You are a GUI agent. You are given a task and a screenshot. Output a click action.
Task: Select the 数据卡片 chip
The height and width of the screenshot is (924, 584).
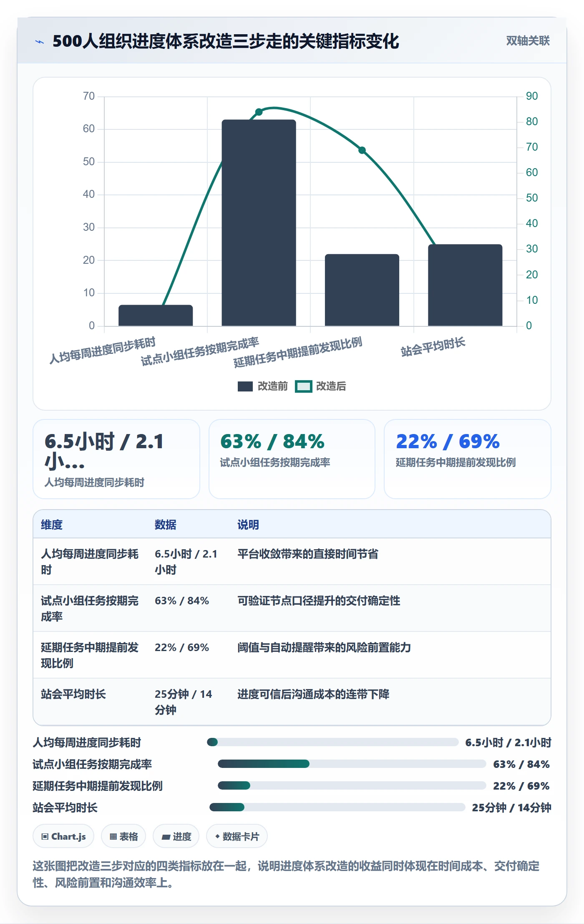coord(237,836)
